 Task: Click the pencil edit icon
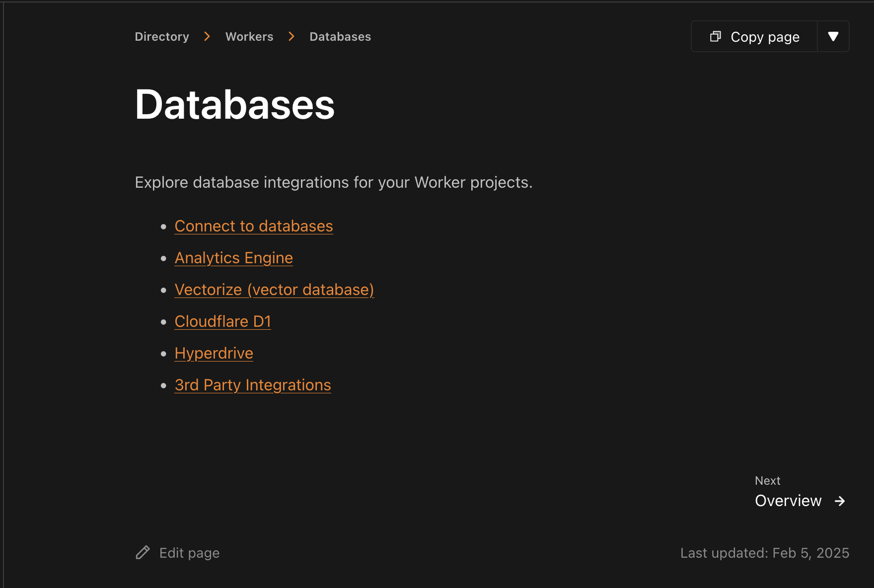[143, 553]
